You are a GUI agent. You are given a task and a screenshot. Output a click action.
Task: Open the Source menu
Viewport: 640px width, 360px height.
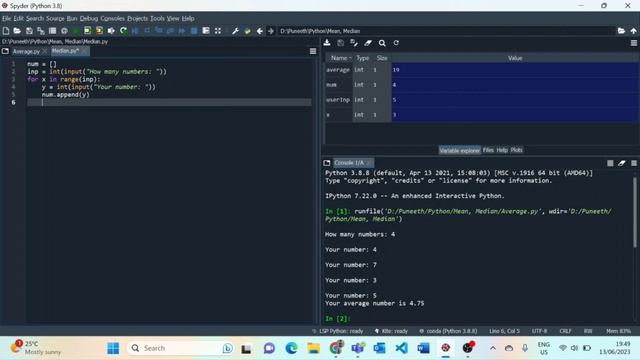55,18
